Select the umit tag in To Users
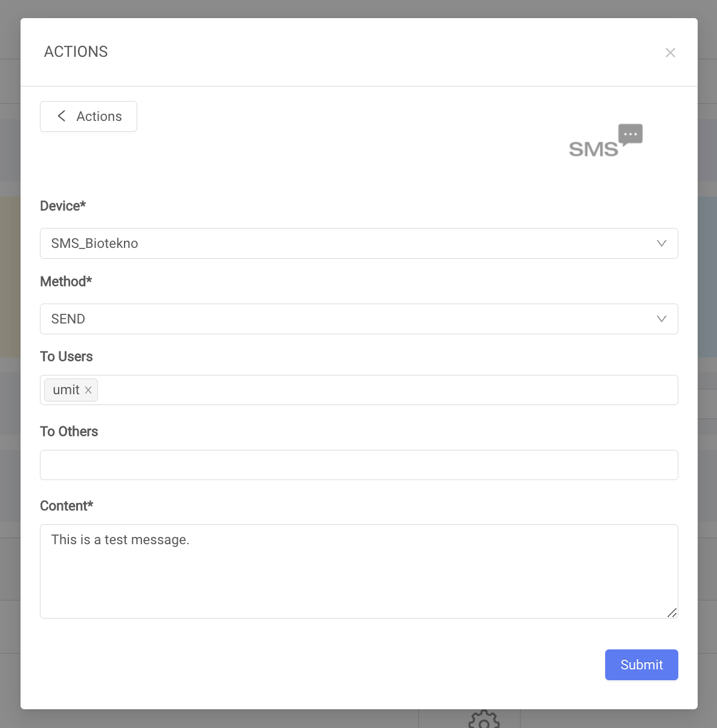This screenshot has width=717, height=728. tap(66, 390)
